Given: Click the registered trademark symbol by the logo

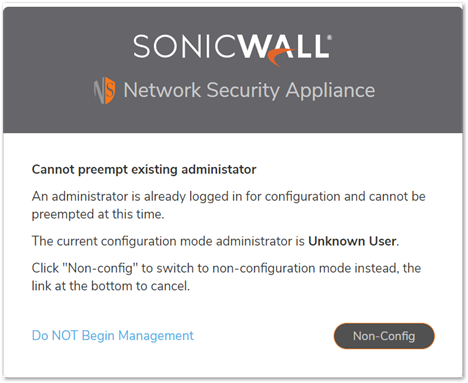Looking at the screenshot, I should (x=329, y=38).
